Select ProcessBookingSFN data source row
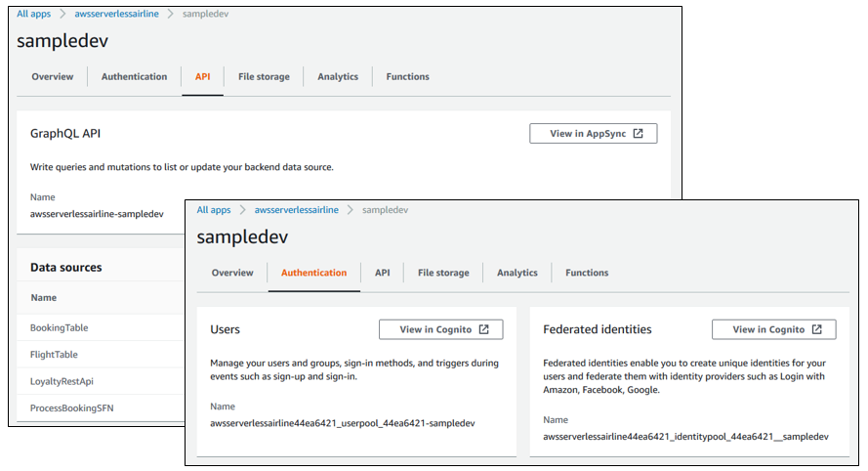 pyautogui.click(x=101, y=407)
